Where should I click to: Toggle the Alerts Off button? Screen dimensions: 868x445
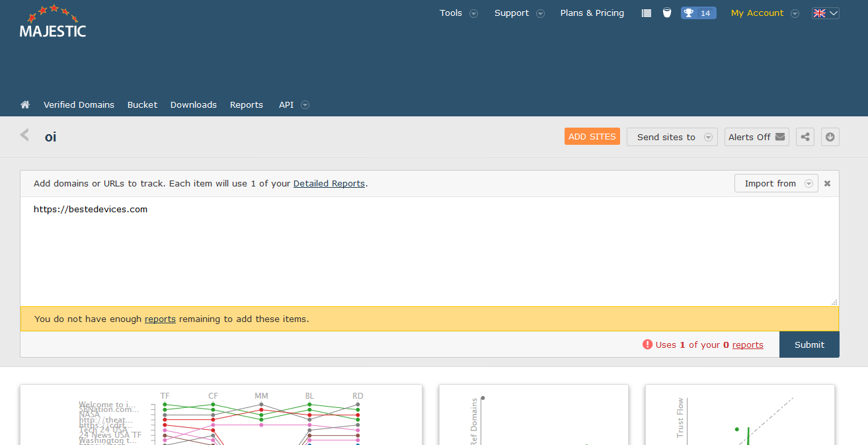tap(757, 137)
